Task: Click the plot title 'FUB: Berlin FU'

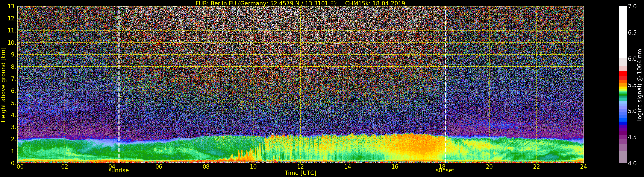Action: (300, 3)
